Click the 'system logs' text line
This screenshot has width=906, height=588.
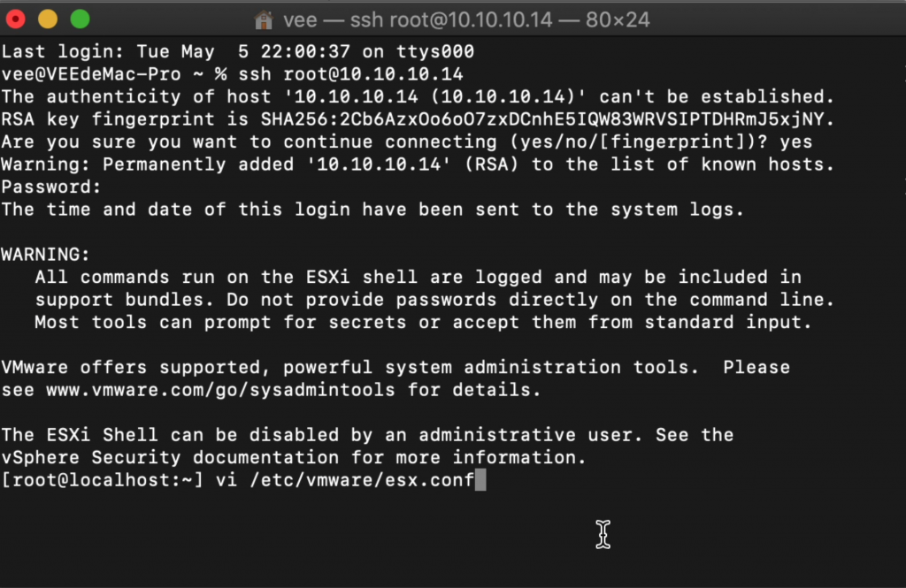(372, 210)
